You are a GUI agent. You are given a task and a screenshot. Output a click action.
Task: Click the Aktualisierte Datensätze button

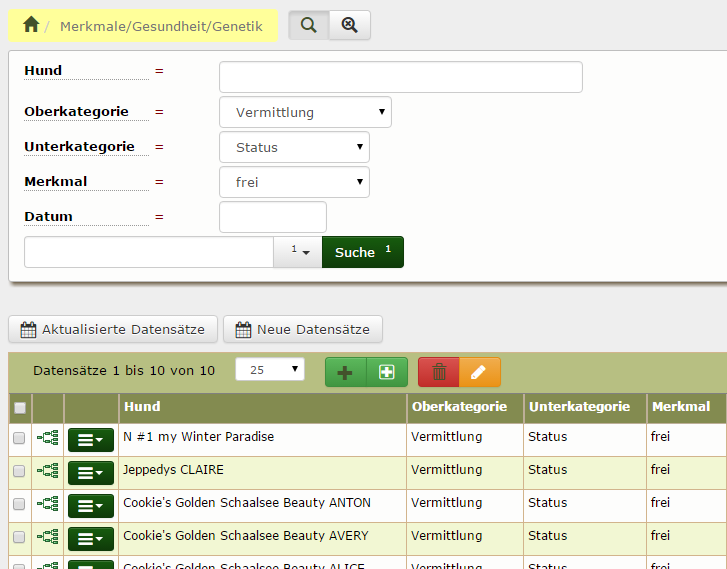coord(112,329)
